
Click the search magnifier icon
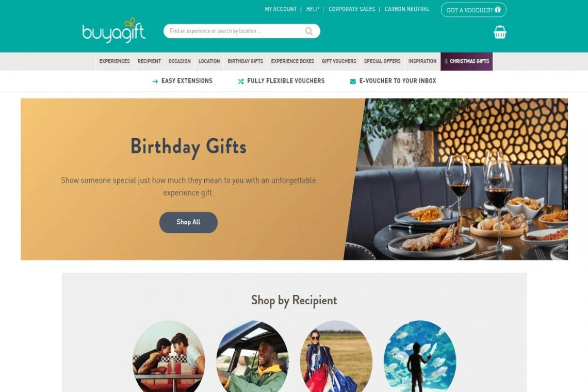tap(308, 31)
